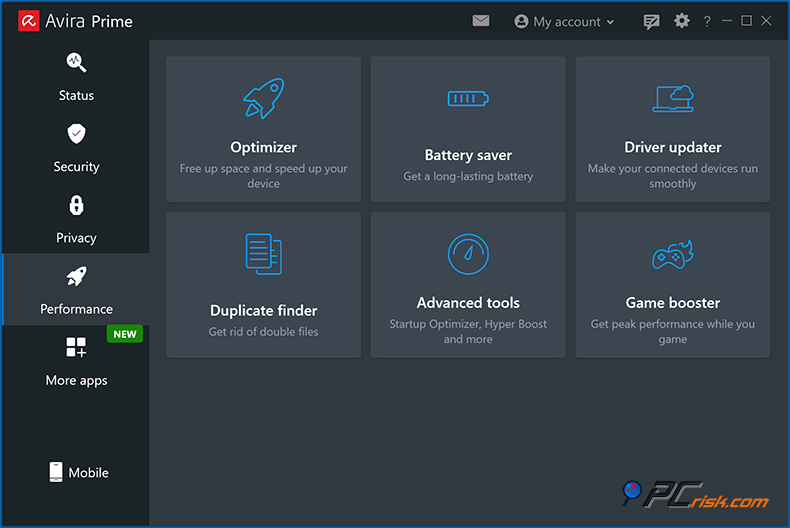Click the Advanced tools gauge icon
This screenshot has width=790, height=528.
coord(468,254)
